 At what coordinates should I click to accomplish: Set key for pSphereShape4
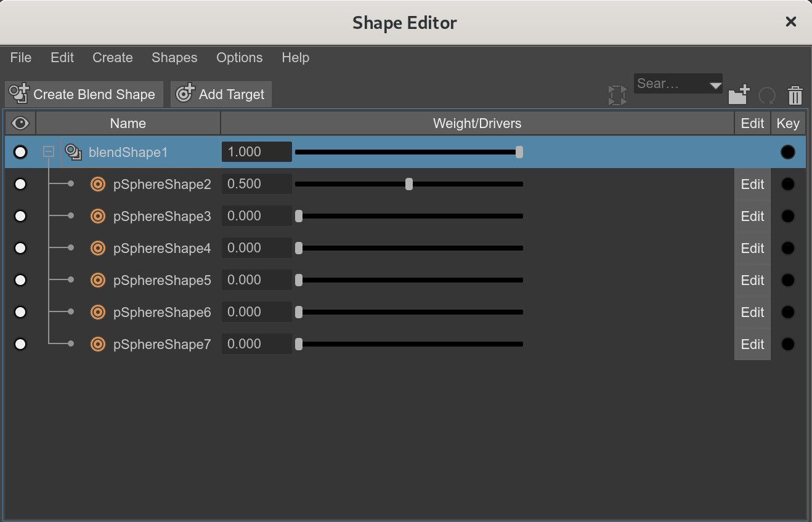(x=788, y=248)
